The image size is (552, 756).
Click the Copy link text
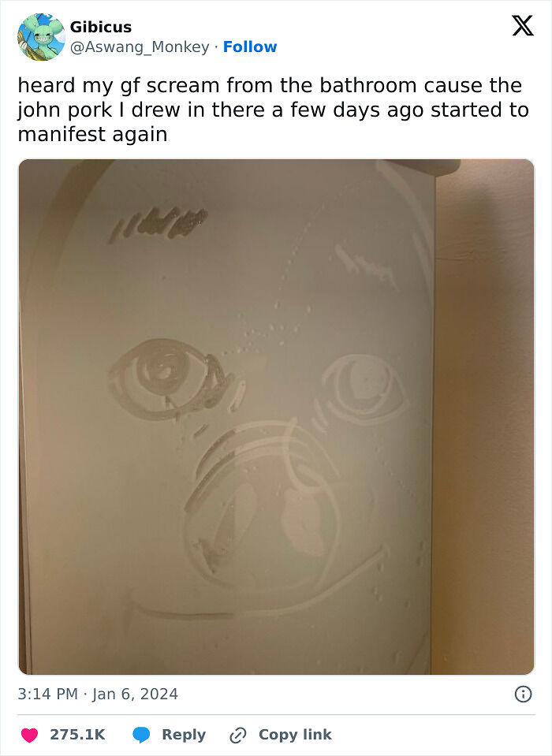click(295, 734)
